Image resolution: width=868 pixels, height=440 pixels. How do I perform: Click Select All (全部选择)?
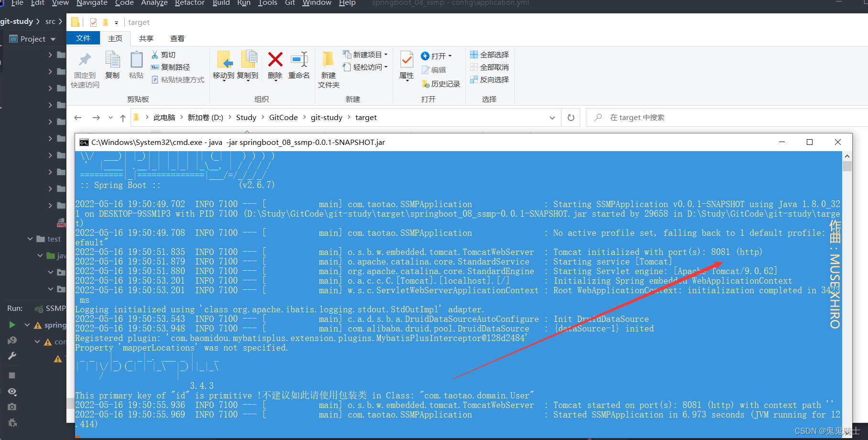click(x=490, y=55)
